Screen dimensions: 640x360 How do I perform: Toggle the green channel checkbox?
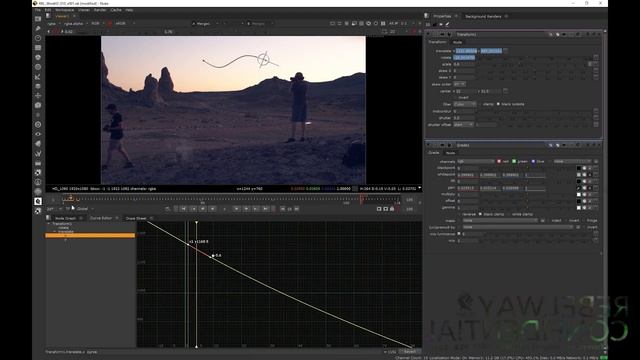[x=514, y=162]
